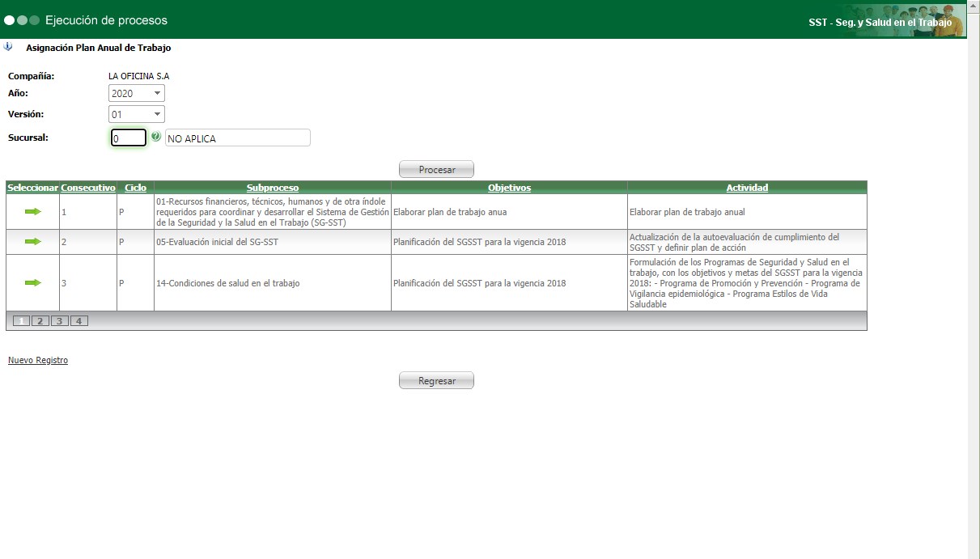The width and height of the screenshot is (980, 559).
Task: Click the 'Ejecución de procesos' title
Action: (107, 19)
